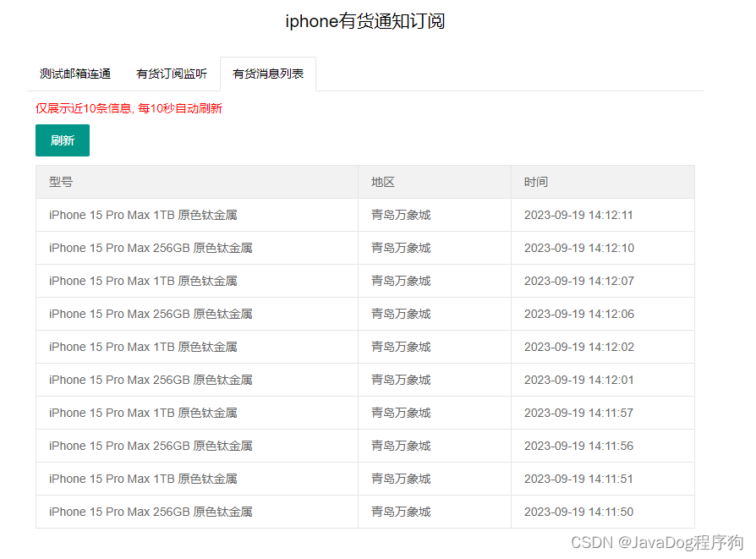Select the first iPhone 15 Pro Max 1TB row
The width and height of the screenshot is (756, 559).
tap(142, 215)
